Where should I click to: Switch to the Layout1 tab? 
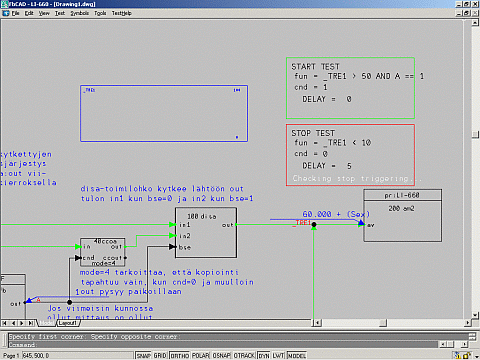pos(68,323)
